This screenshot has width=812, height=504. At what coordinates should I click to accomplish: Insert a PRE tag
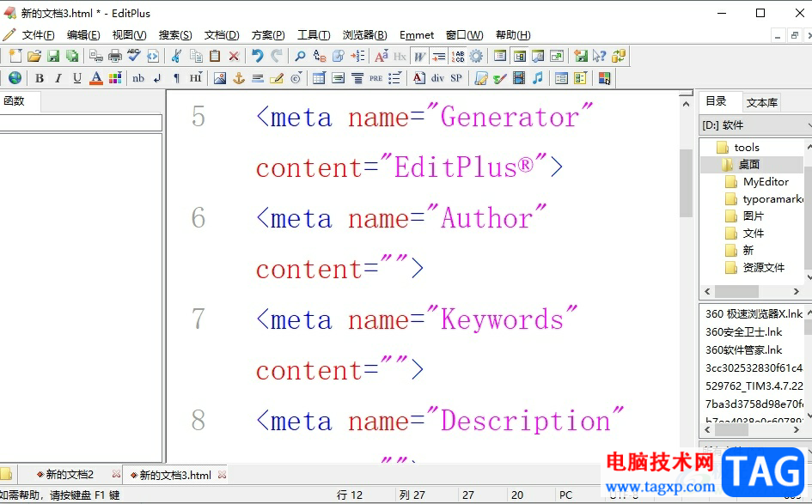[376, 78]
